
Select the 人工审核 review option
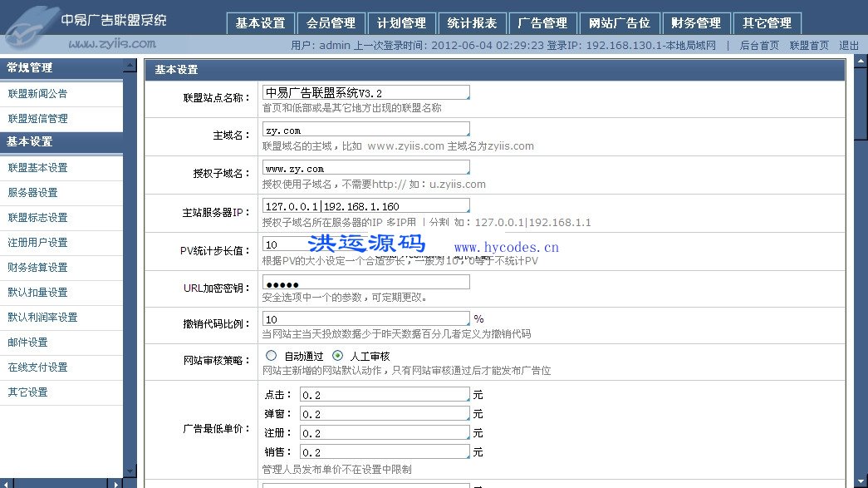tap(338, 355)
